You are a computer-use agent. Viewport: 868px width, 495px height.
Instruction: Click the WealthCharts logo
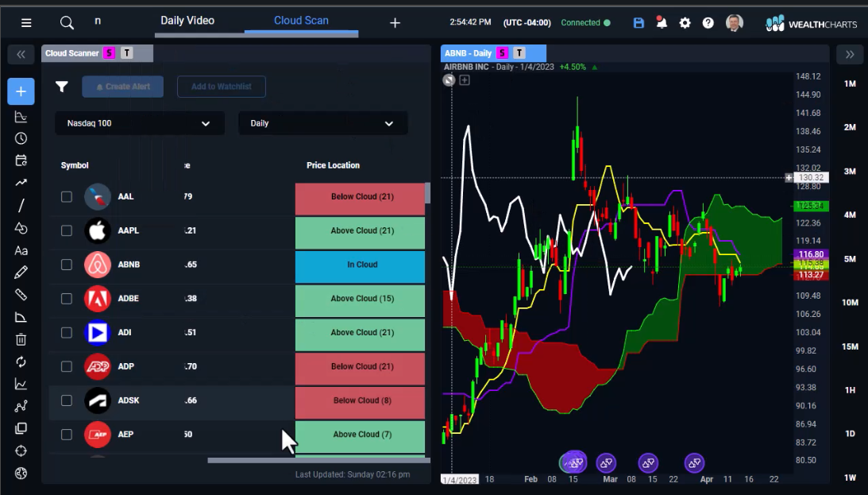(811, 24)
